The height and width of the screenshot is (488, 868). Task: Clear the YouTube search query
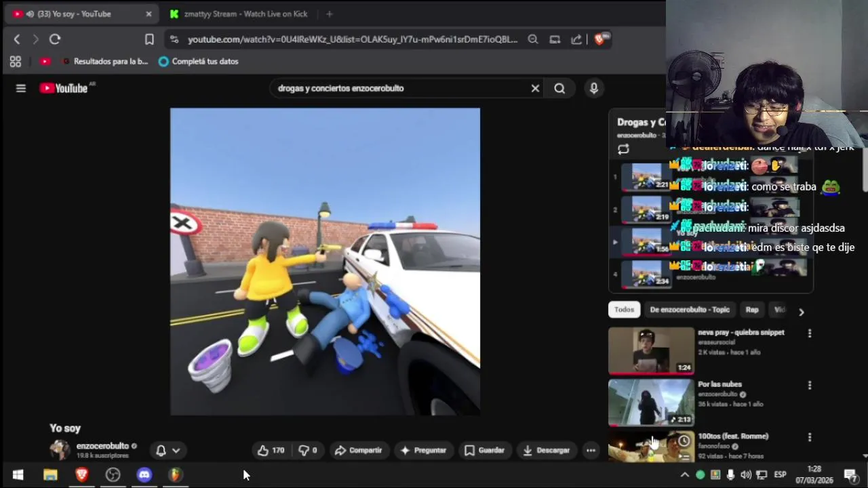click(x=535, y=88)
